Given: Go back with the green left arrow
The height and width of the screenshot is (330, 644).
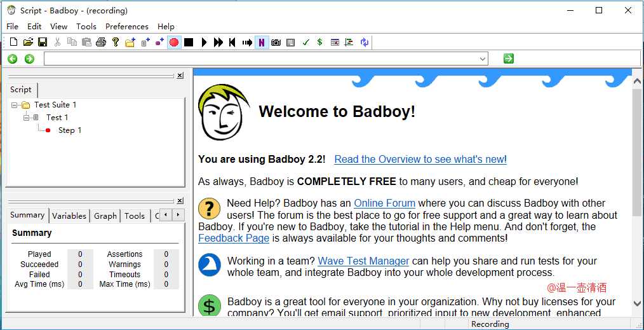Looking at the screenshot, I should pos(13,58).
